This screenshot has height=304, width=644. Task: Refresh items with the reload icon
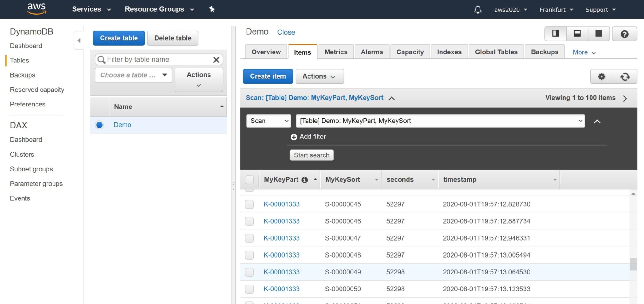click(625, 77)
